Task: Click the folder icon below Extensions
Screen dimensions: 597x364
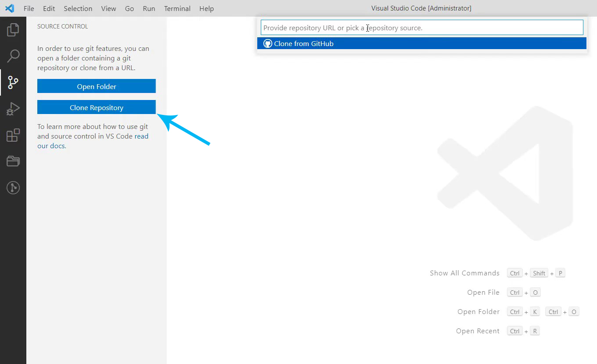Action: click(x=13, y=161)
